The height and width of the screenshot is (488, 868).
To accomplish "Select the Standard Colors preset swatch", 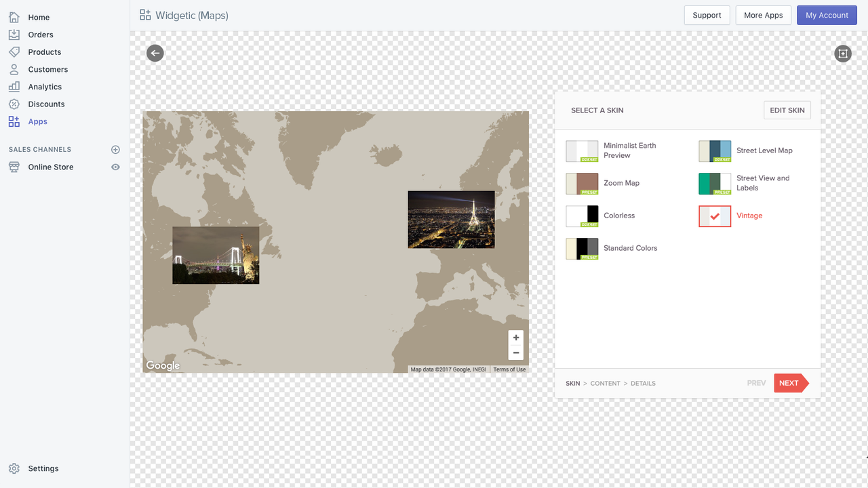I will [582, 248].
